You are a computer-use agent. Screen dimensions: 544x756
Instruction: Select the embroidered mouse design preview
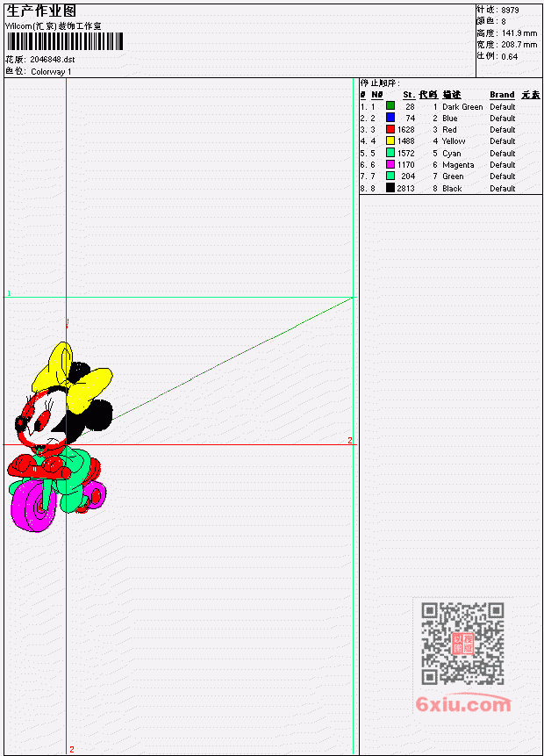61,436
